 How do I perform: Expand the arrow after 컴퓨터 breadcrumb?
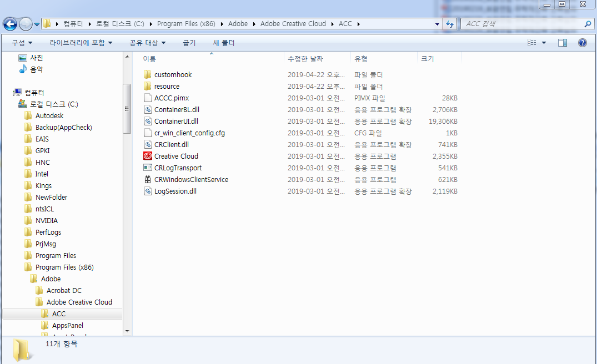90,24
